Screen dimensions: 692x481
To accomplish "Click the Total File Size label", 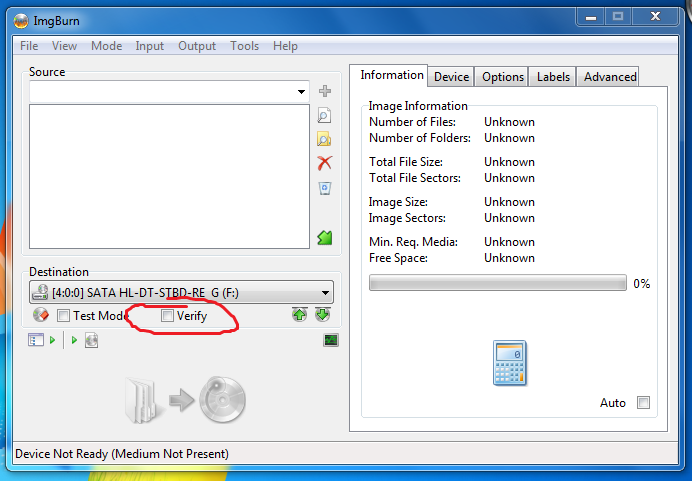I will pyautogui.click(x=406, y=162).
